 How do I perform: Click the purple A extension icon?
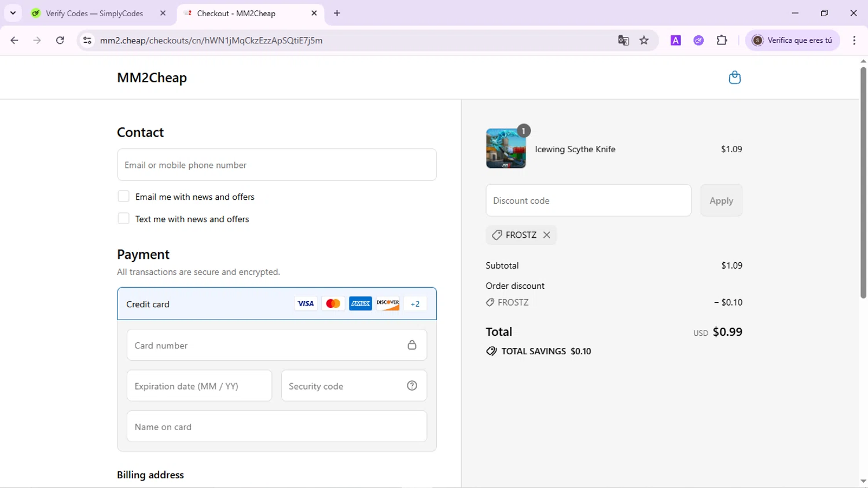click(x=675, y=41)
